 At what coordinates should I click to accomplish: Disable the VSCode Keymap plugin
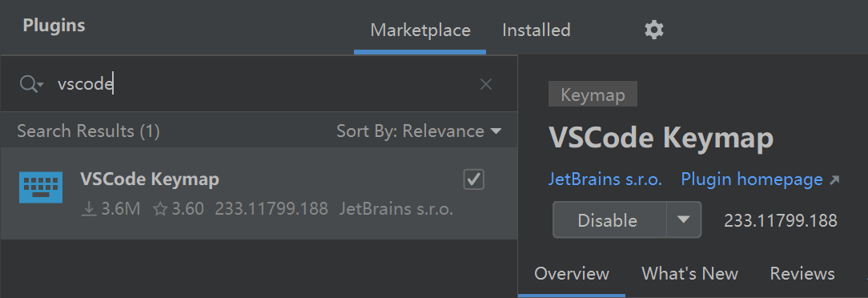[609, 220]
